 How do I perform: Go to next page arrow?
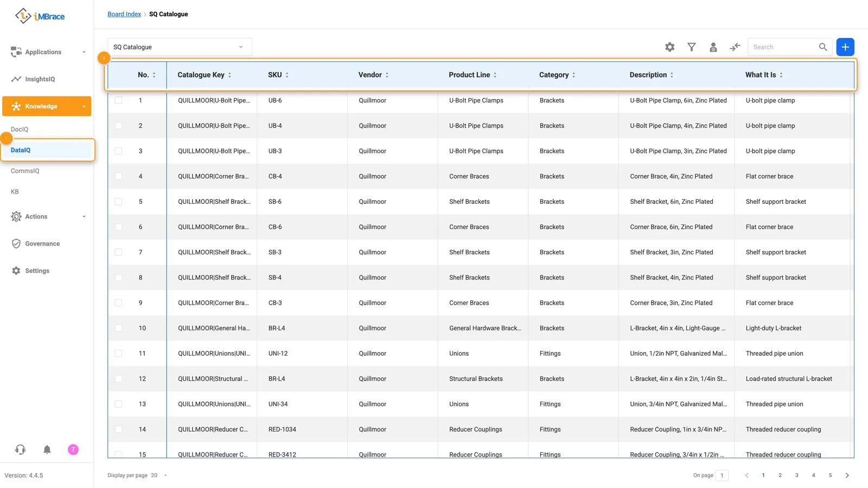click(x=847, y=476)
